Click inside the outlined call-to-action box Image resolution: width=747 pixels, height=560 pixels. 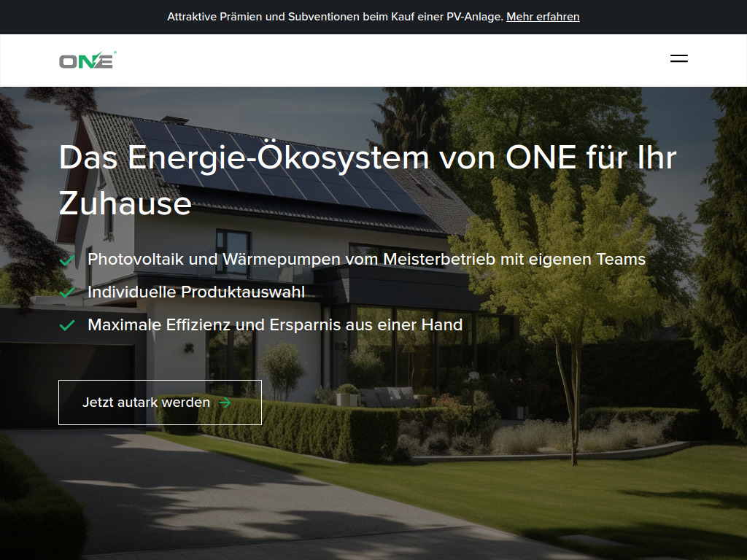click(x=160, y=402)
